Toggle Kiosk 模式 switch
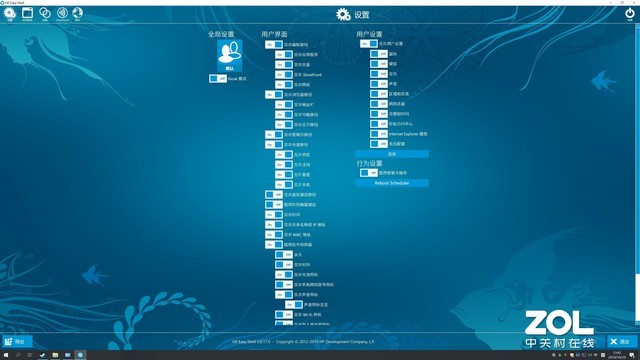 coord(218,78)
